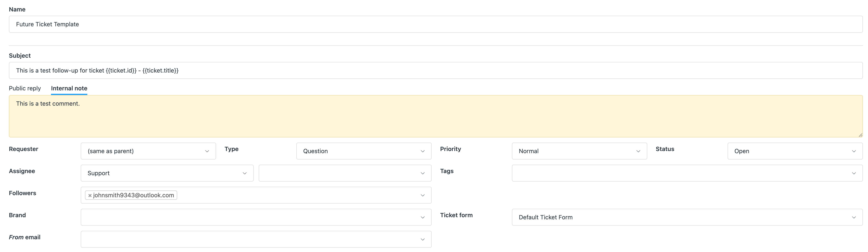Open the Ticket form dropdown
Screen dimensions: 868x252
[x=687, y=217]
